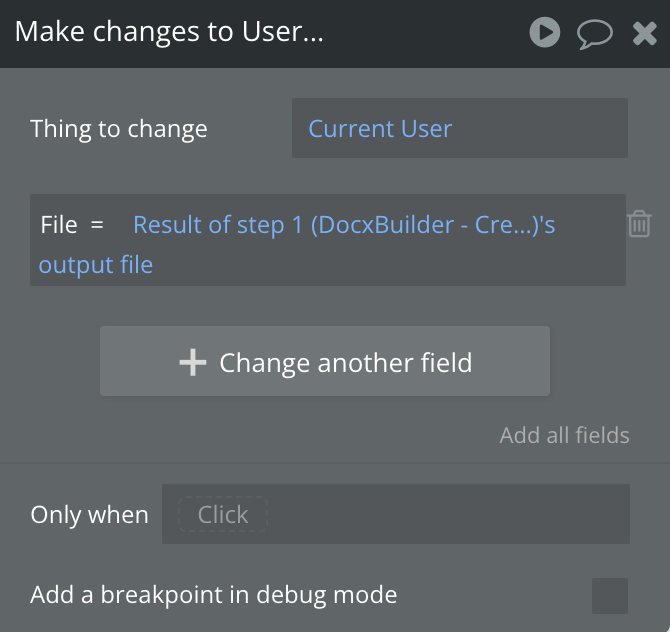Screen dimensions: 670x632
Task: Click the Thing to change label
Action: pos(119,129)
